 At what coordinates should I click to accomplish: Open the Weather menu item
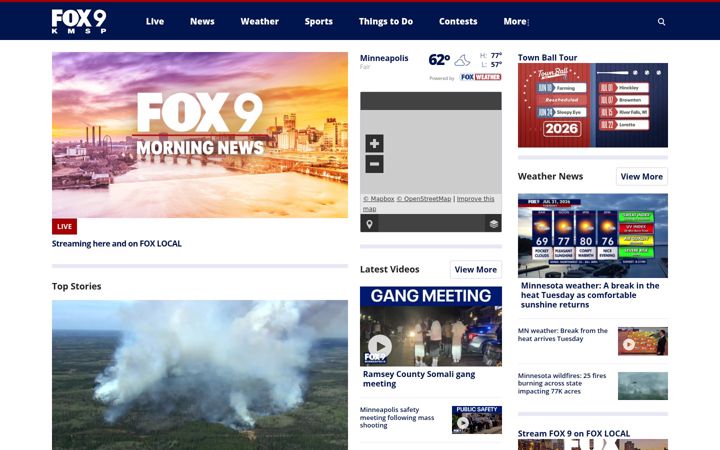(x=259, y=22)
